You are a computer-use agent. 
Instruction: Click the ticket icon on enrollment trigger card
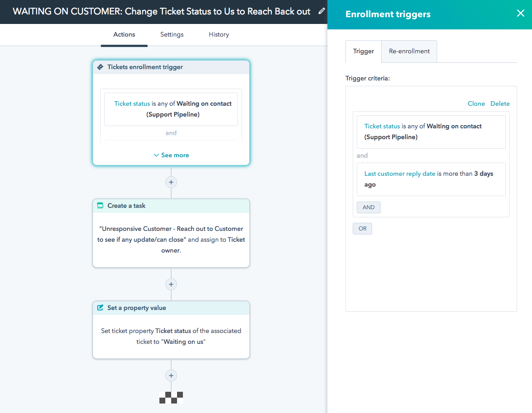pyautogui.click(x=100, y=67)
